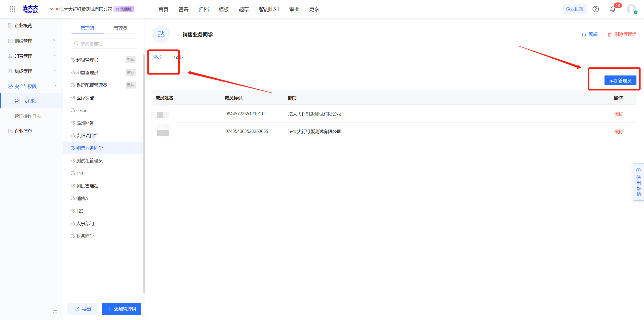Switch to the 管理员 toggle tab
This screenshot has width=644, height=320.
(120, 28)
